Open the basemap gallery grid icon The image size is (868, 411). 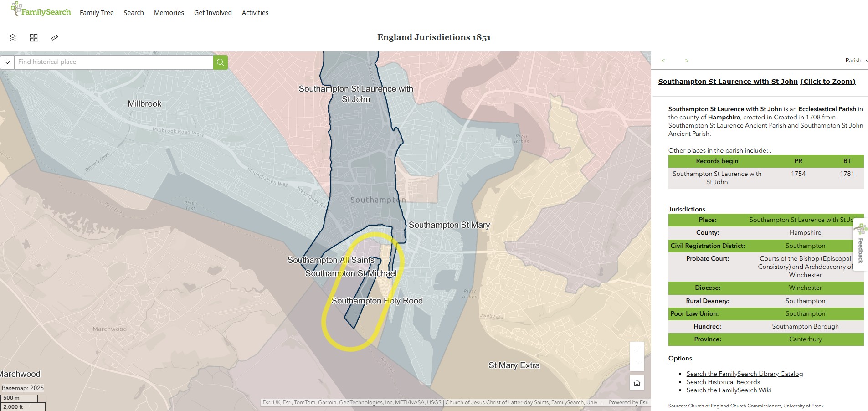point(34,38)
